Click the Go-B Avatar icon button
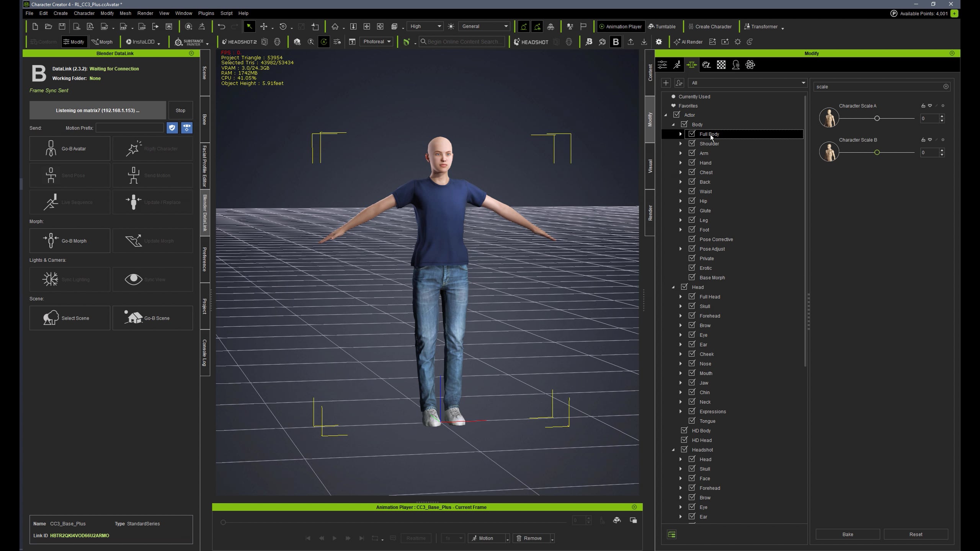980x551 pixels. (x=51, y=148)
